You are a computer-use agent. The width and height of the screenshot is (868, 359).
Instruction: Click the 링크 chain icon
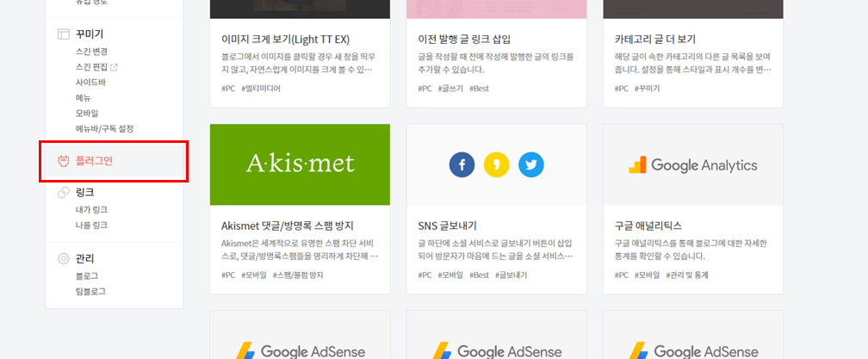tap(64, 193)
